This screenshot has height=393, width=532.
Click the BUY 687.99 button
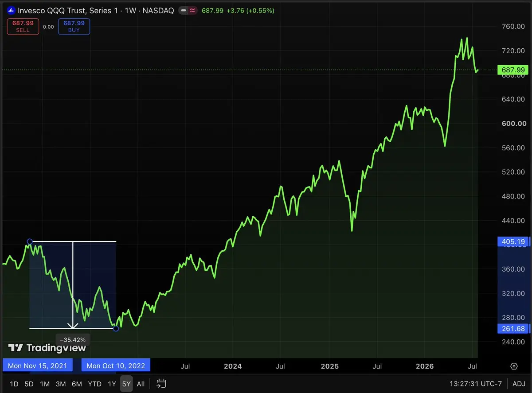pyautogui.click(x=74, y=27)
